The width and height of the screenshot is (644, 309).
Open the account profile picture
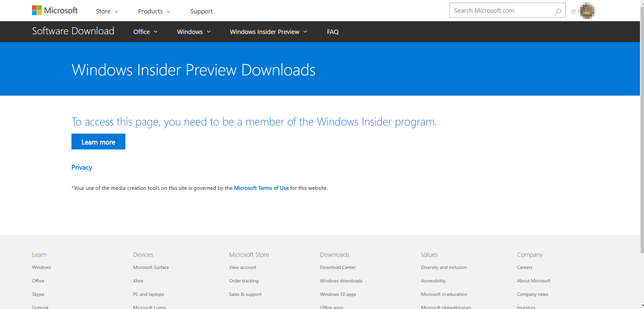[x=587, y=10]
